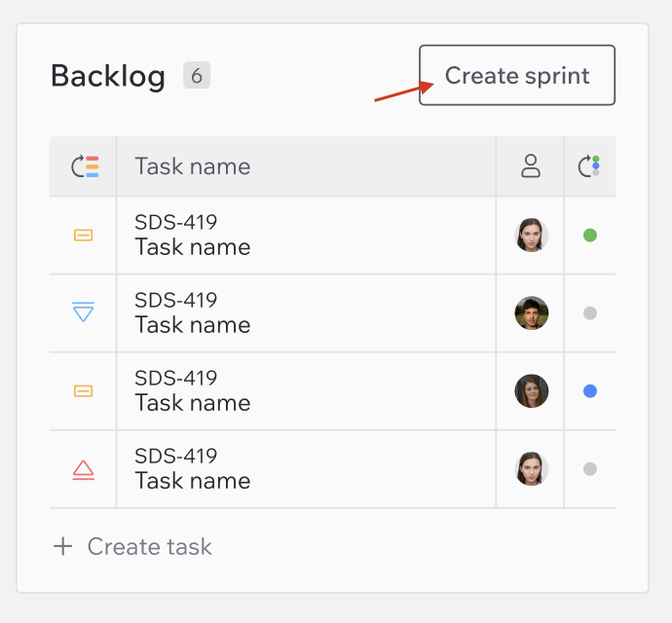Screen dimensions: 672x623
Task: Click the assignee column header icon
Action: pos(531,165)
